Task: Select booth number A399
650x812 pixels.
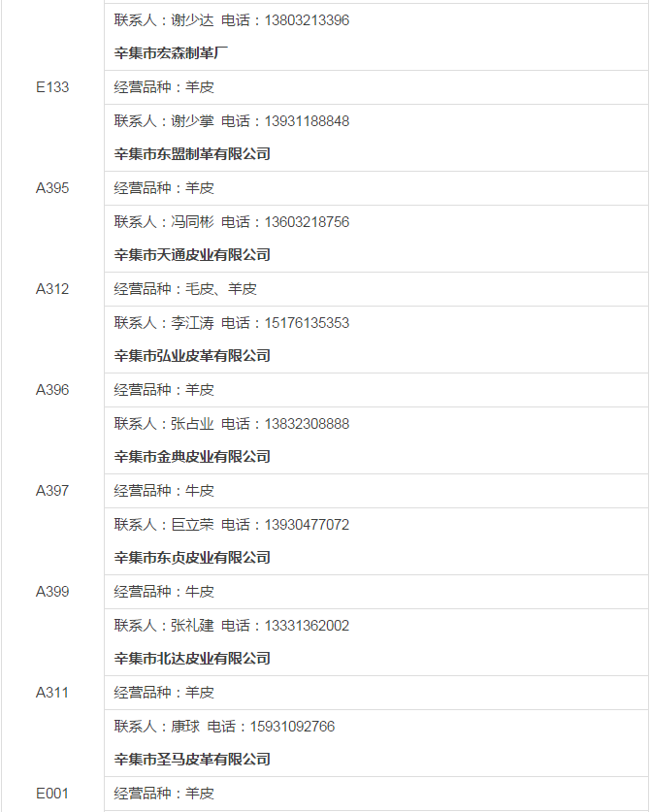Action: pyautogui.click(x=52, y=592)
